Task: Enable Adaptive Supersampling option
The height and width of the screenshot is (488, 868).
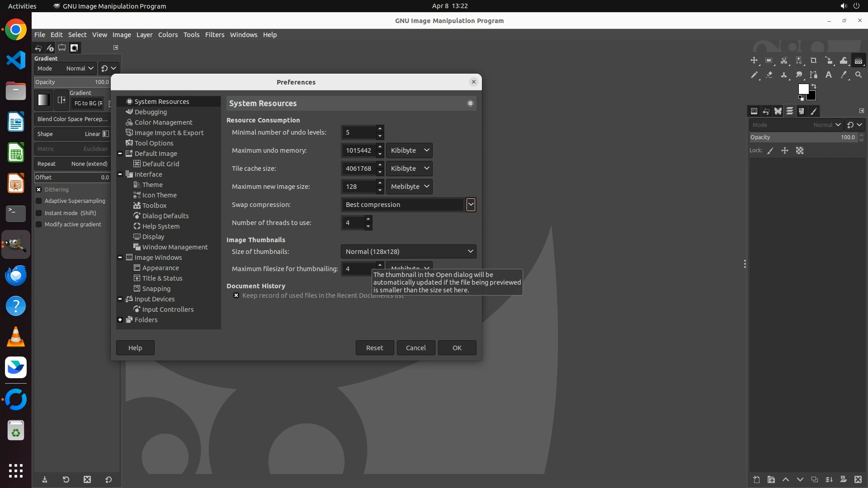Action: pyautogui.click(x=39, y=201)
